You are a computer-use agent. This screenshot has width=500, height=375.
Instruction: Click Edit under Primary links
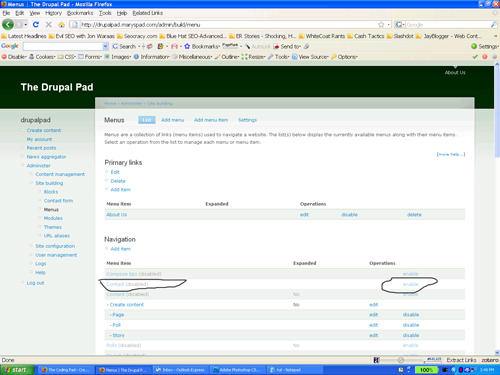pyautogui.click(x=115, y=172)
